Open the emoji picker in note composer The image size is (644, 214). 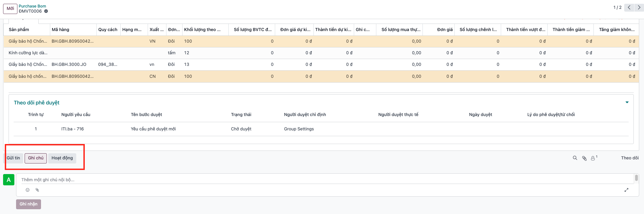tap(28, 190)
